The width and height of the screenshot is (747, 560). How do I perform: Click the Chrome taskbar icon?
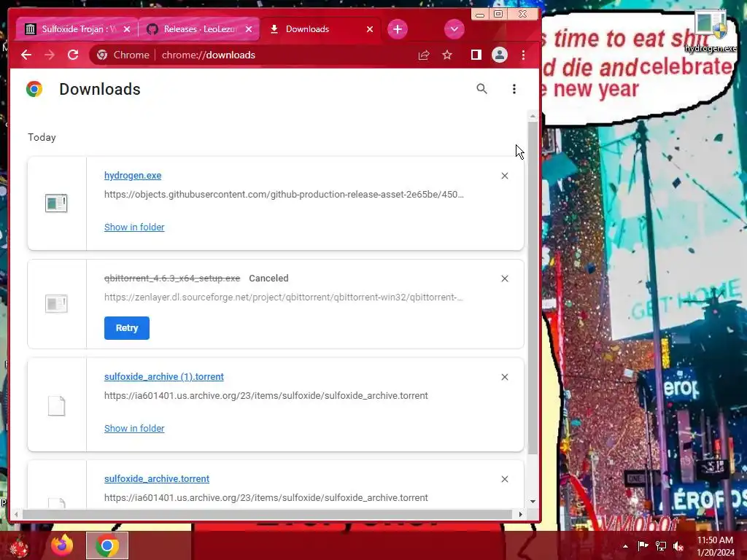pyautogui.click(x=107, y=545)
